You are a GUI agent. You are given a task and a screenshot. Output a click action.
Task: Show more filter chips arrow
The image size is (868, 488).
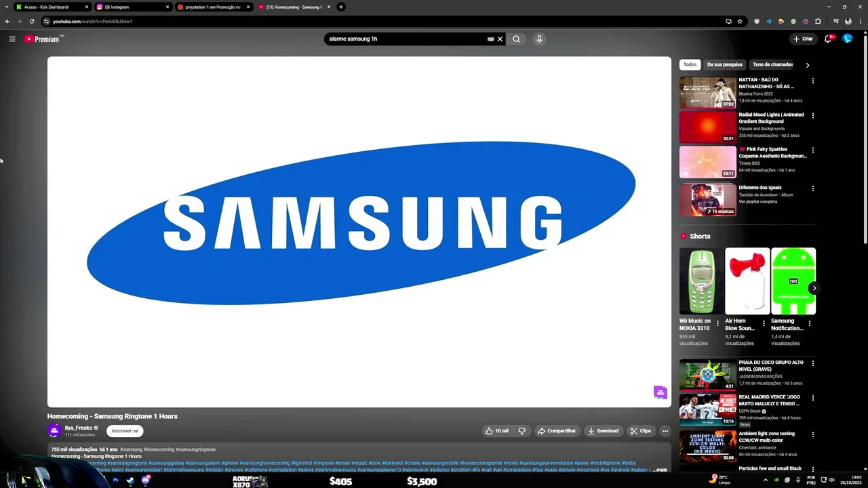[807, 65]
